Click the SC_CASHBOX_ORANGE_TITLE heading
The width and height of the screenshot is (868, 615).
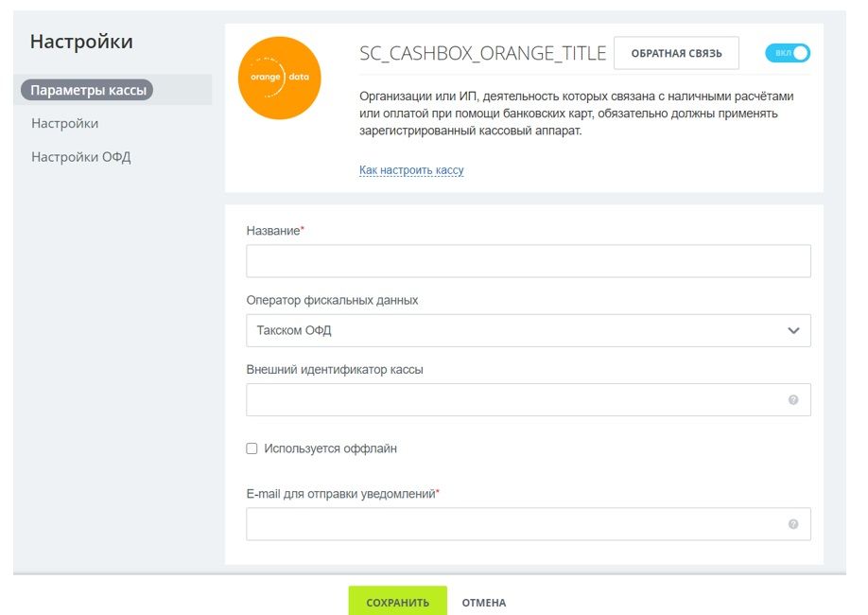(x=482, y=53)
